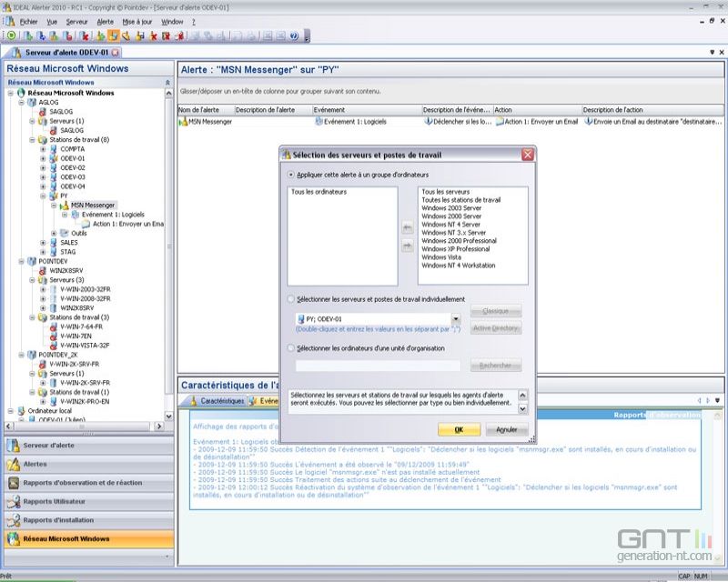
Task: Click the COMPTA workstation icon
Action: (x=54, y=149)
